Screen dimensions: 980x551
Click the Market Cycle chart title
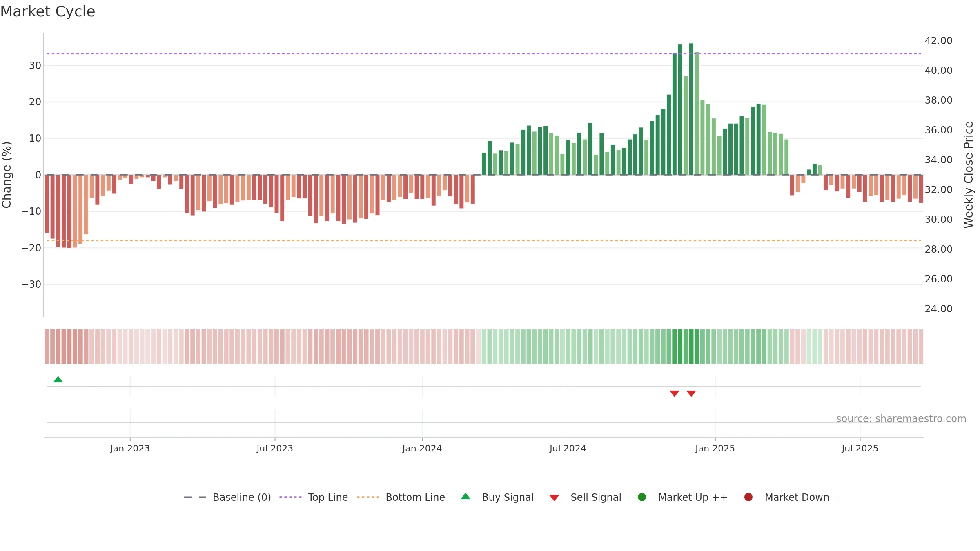click(48, 11)
